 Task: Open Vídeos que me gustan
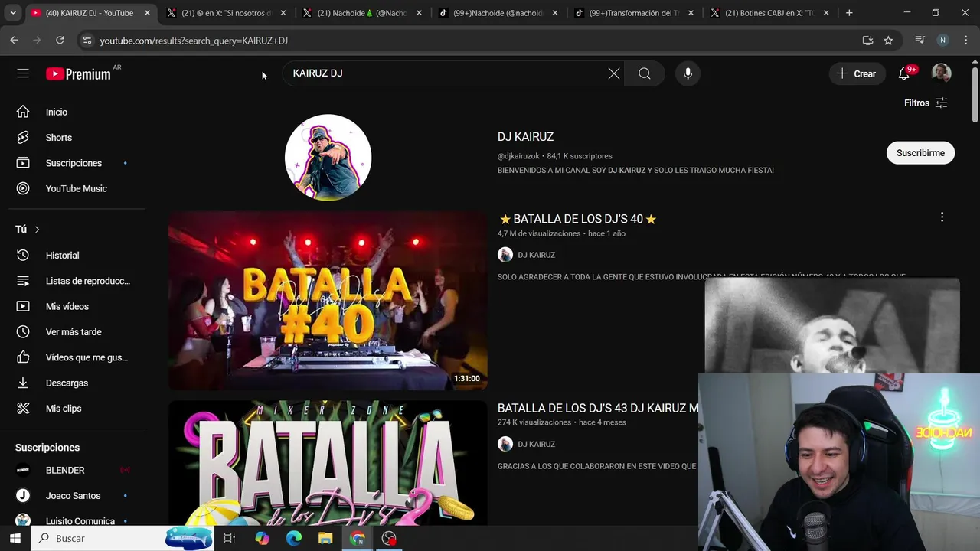click(77, 357)
